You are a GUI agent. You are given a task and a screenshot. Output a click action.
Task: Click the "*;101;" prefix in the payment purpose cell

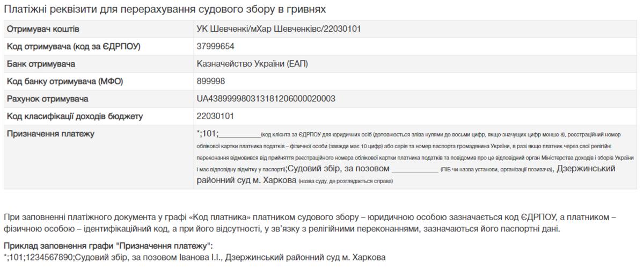[x=208, y=134]
